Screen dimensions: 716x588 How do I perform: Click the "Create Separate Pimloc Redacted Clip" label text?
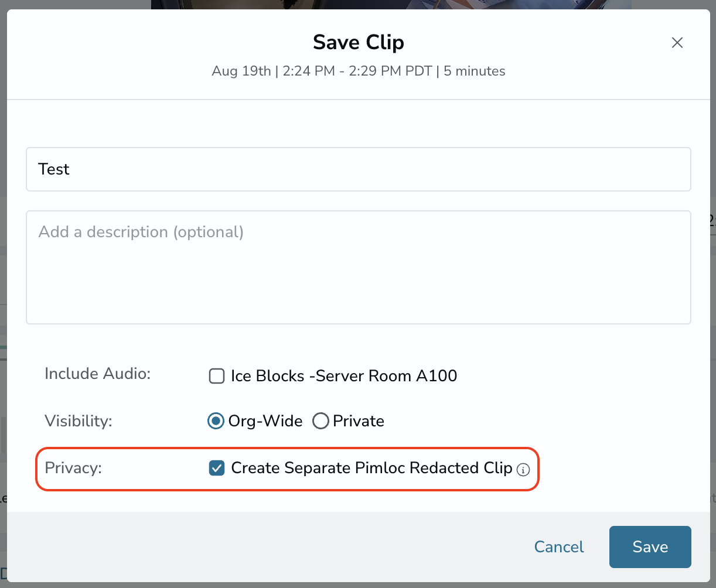point(371,468)
